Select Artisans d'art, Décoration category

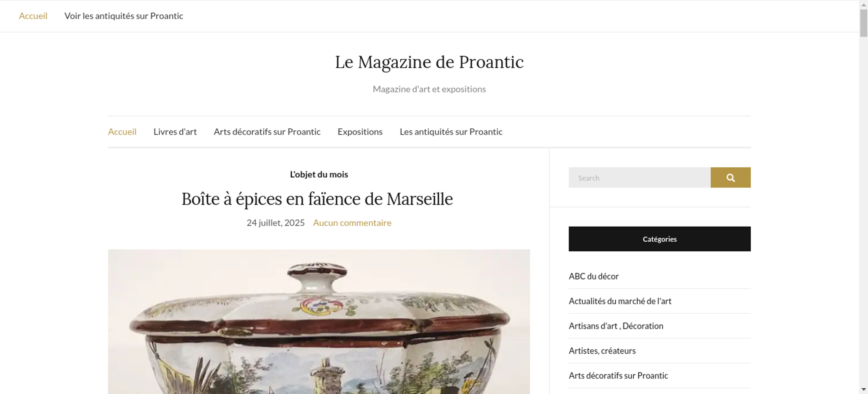point(616,326)
